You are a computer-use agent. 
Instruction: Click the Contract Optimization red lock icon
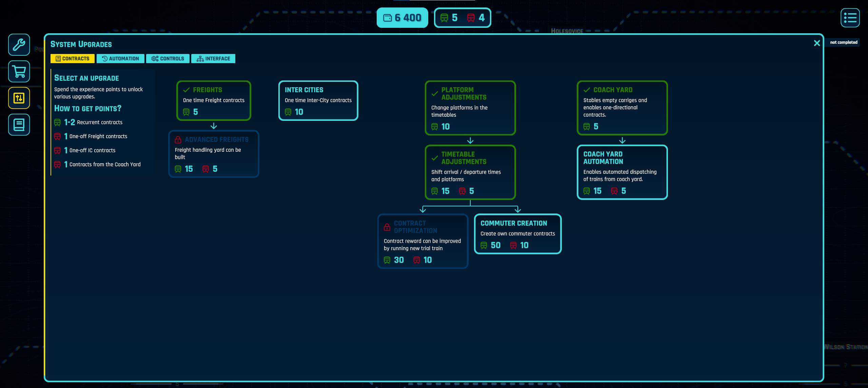(387, 227)
